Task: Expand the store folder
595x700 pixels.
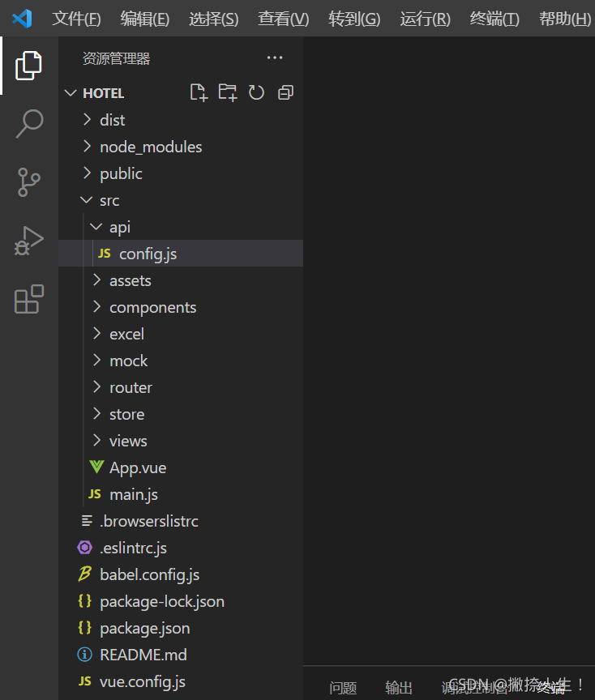Action: point(96,414)
